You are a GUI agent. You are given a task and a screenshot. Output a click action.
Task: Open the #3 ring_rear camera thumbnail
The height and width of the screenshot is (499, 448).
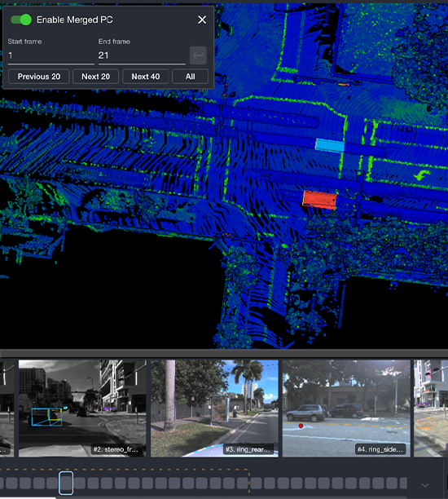[214, 408]
